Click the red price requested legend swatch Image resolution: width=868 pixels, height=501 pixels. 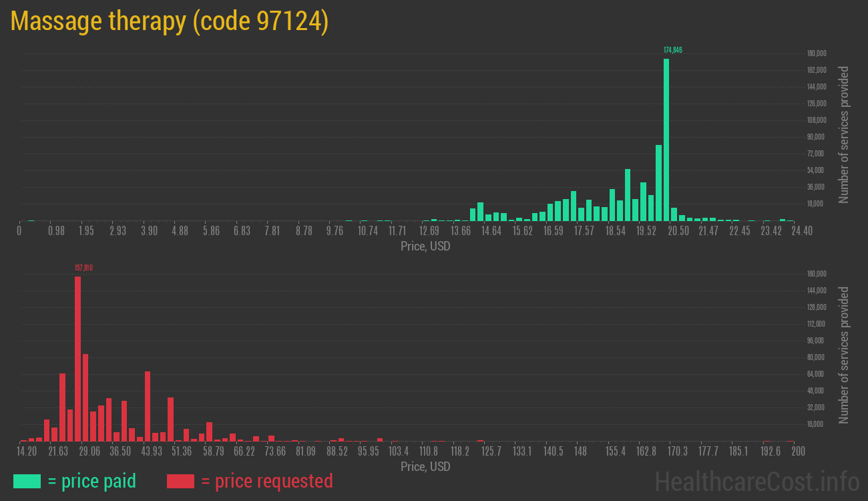(180, 481)
